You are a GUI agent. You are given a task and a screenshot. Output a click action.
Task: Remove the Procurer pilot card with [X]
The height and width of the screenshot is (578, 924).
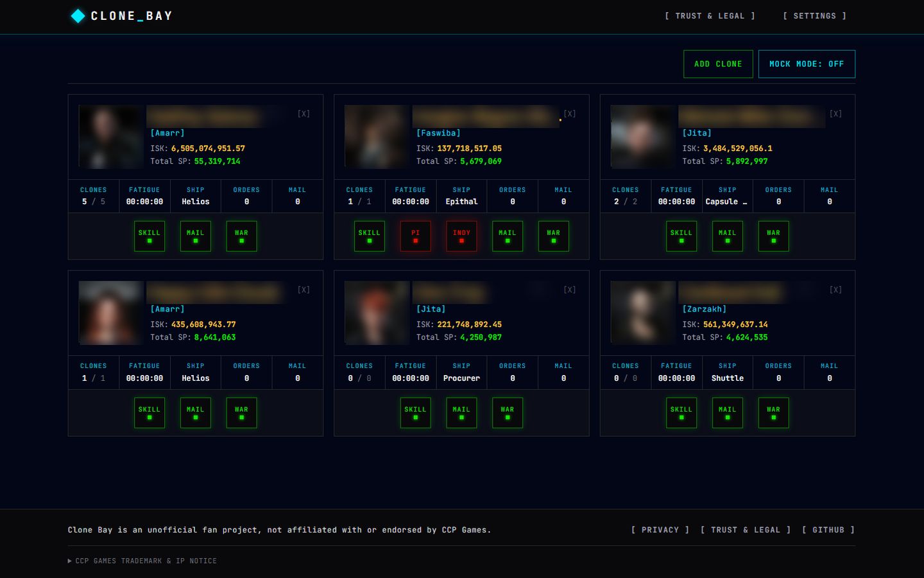tap(570, 290)
